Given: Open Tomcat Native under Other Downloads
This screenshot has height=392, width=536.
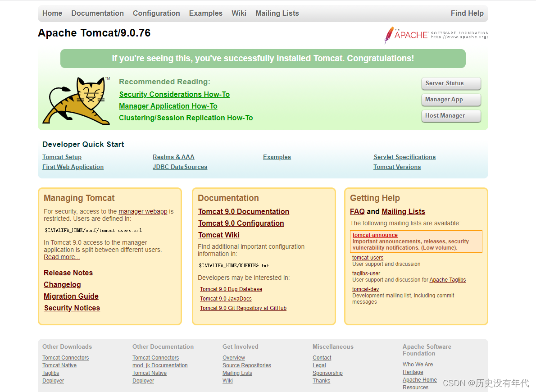Looking at the screenshot, I should pos(59,366).
